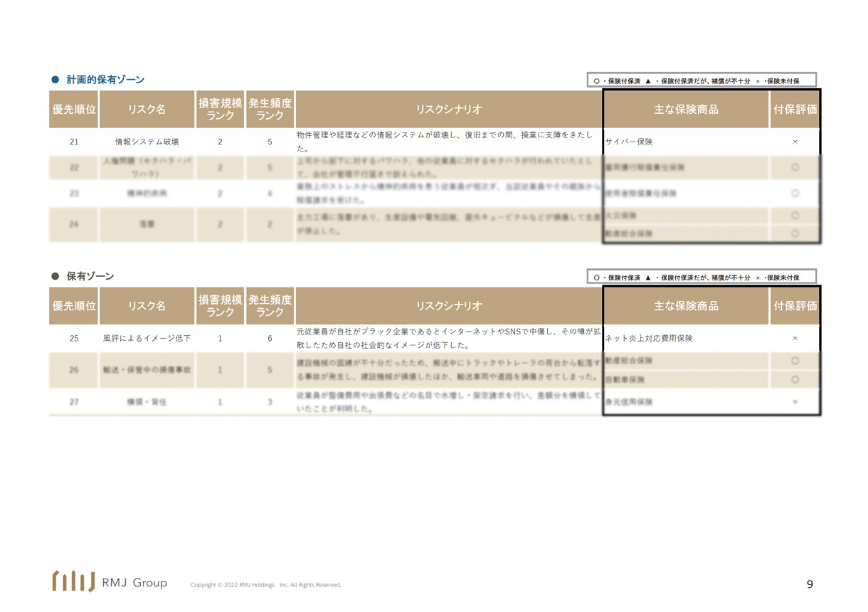Click the frequency rank 5 in row 21
The height and width of the screenshot is (612, 868).
tap(270, 142)
